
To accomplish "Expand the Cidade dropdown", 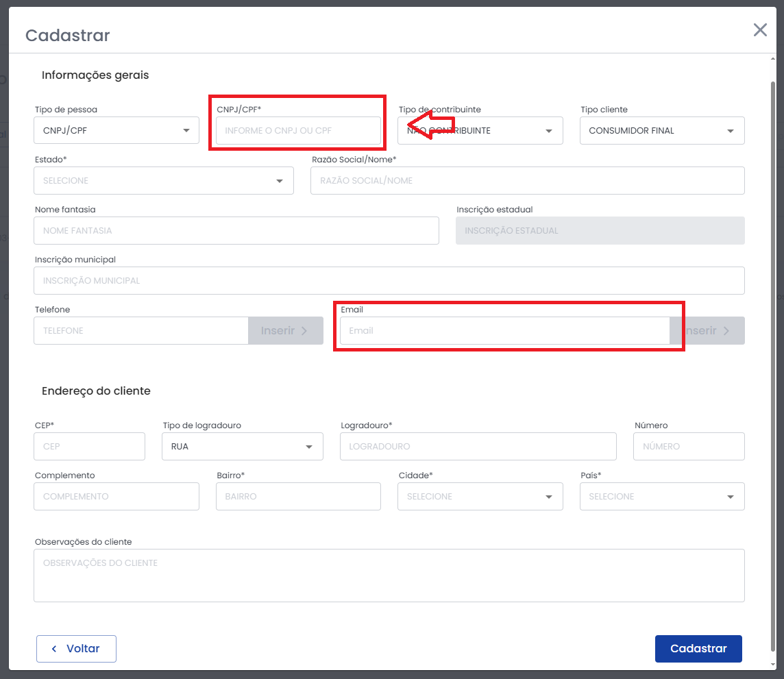I will pyautogui.click(x=480, y=496).
